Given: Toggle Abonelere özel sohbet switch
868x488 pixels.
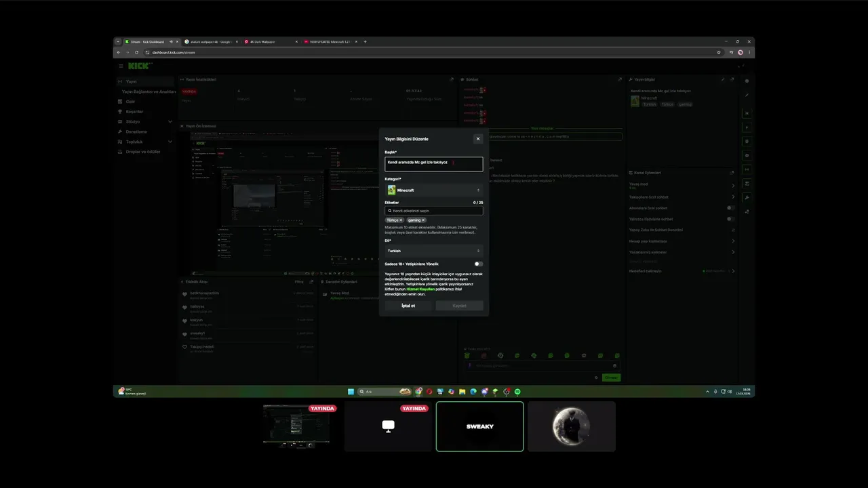Looking at the screenshot, I should (x=730, y=208).
